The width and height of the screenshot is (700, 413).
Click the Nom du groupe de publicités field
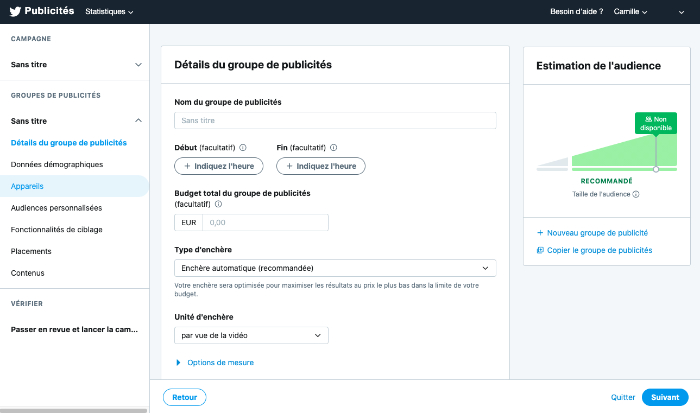click(x=335, y=120)
